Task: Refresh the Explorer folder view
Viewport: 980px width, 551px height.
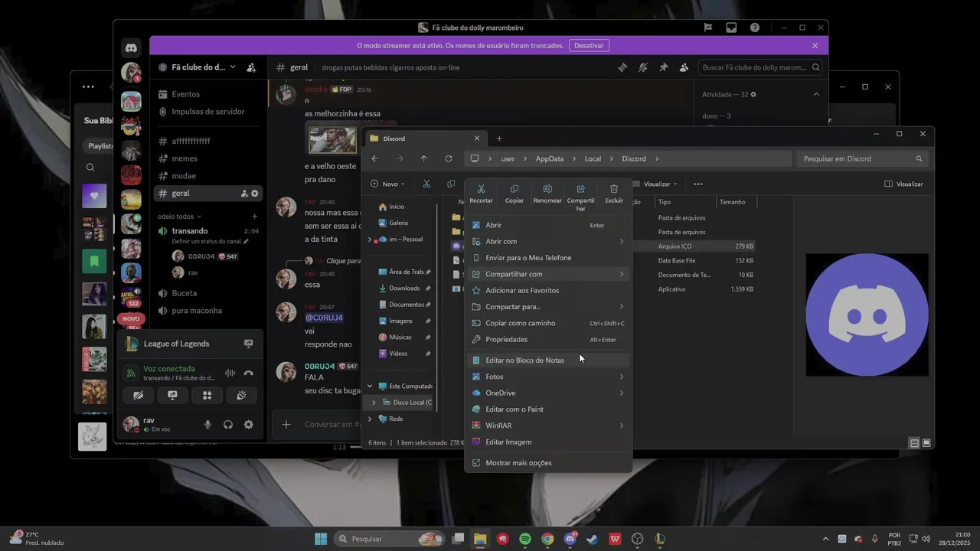Action: pos(448,158)
